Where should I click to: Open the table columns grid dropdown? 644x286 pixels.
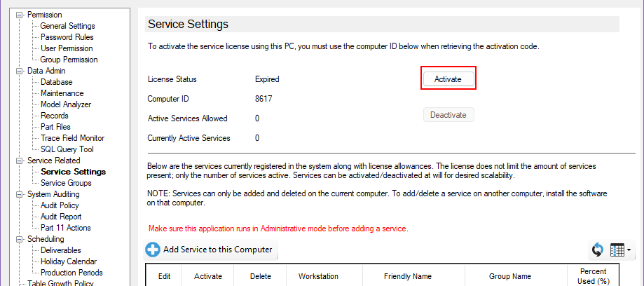(x=620, y=250)
